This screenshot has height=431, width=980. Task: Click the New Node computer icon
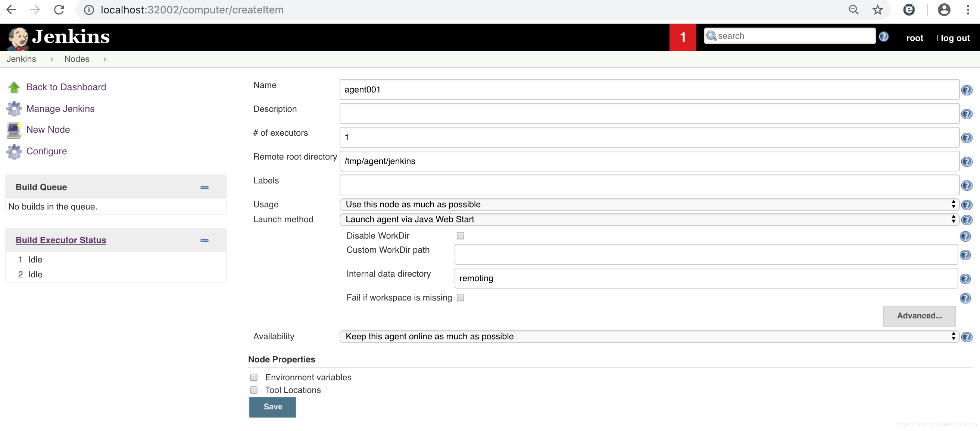coord(13,129)
